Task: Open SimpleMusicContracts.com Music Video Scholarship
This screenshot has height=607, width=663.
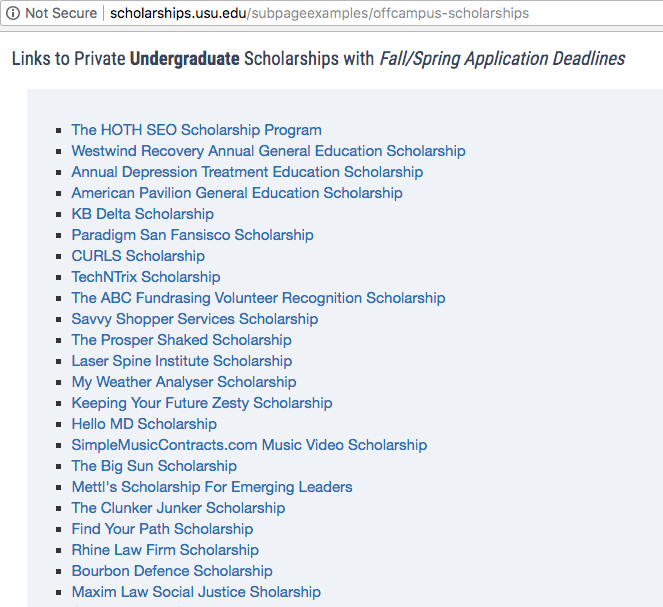Action: point(249,445)
